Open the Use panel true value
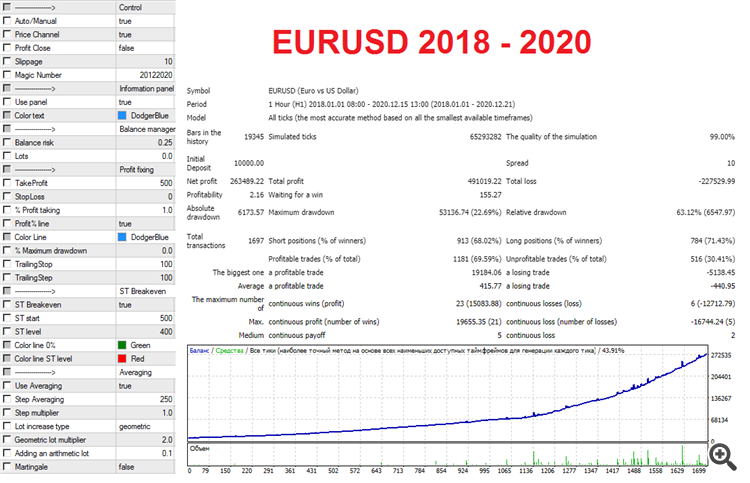 [x=125, y=102]
